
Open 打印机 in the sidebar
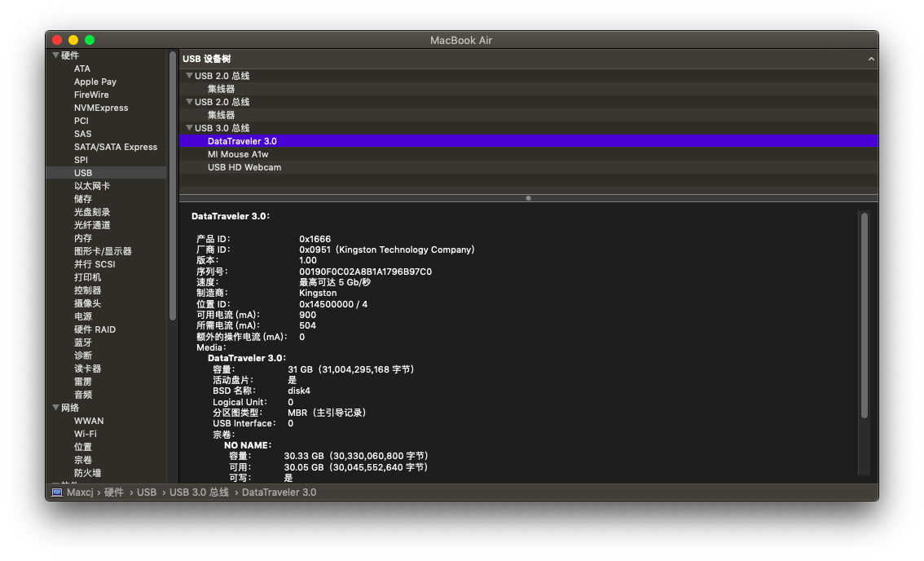tap(87, 277)
